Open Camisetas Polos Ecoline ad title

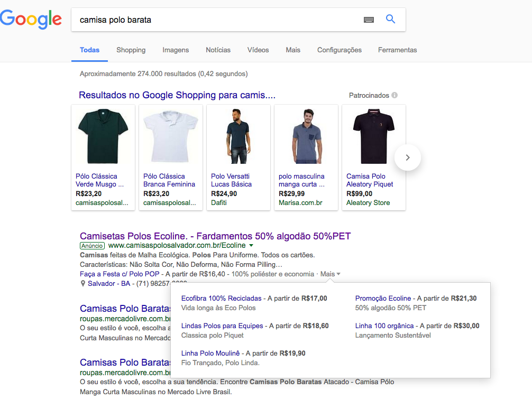point(215,236)
